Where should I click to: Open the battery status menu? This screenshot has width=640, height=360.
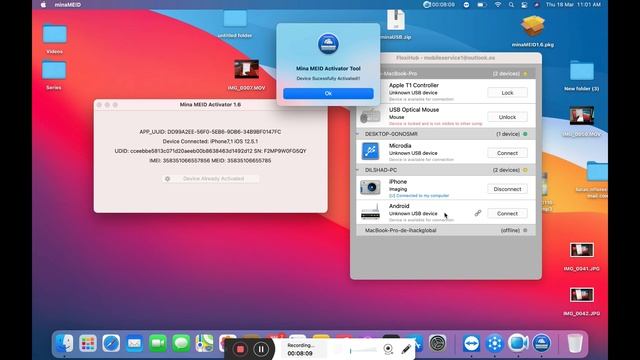click(482, 4)
